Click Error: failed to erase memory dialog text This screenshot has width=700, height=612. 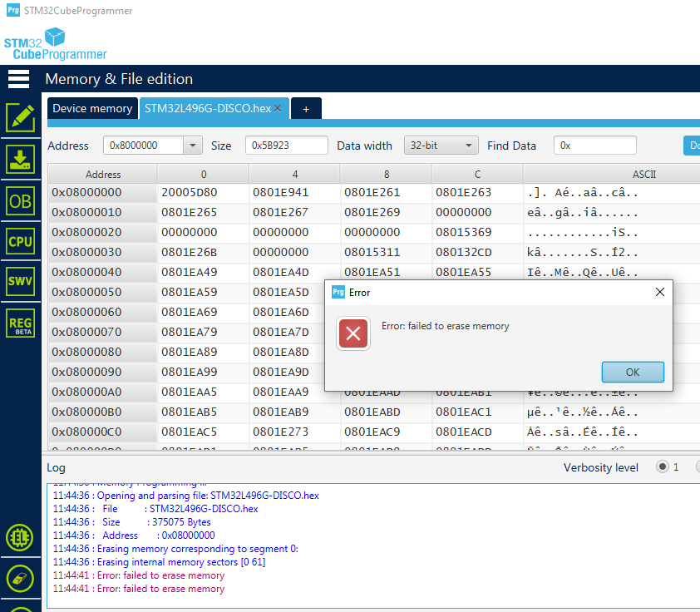[445, 326]
